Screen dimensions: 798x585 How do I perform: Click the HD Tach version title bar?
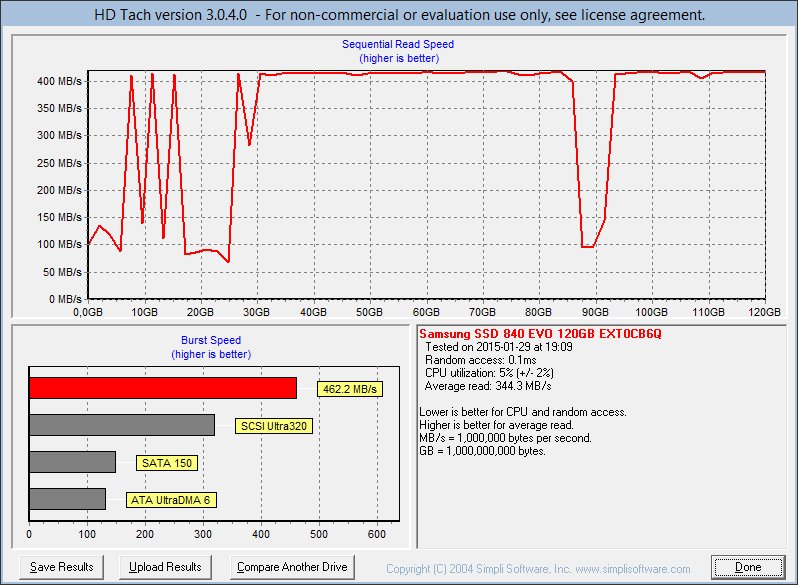pyautogui.click(x=400, y=15)
